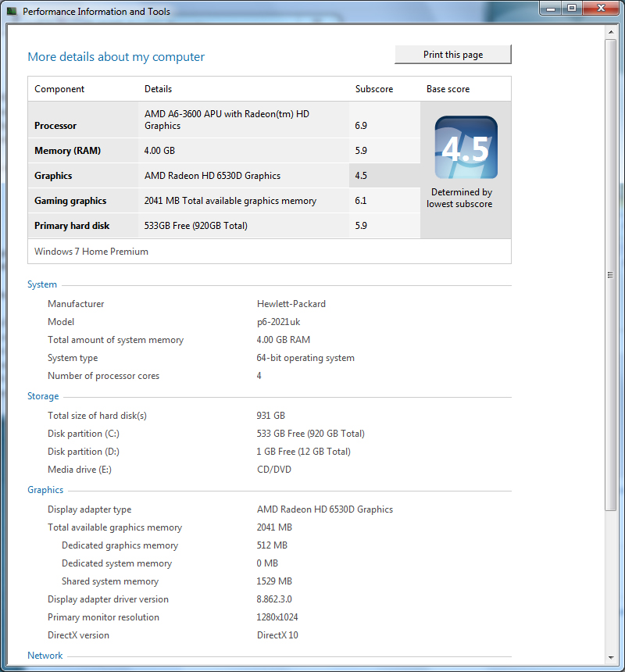Click the Hewlett-Packard manufacturer value
The image size is (625, 672).
coord(291,304)
